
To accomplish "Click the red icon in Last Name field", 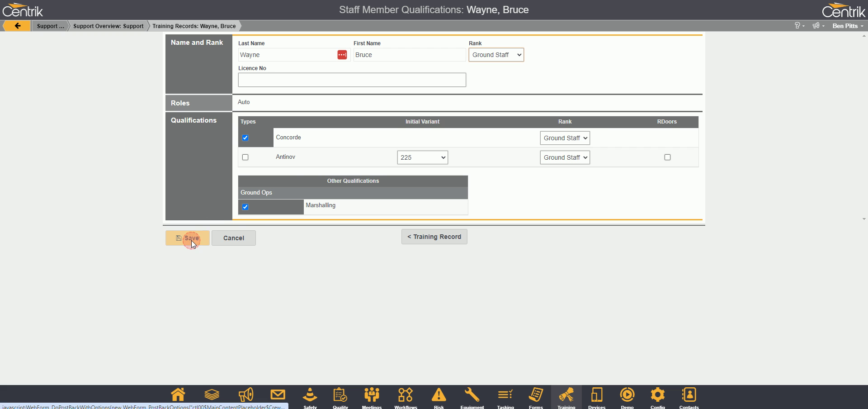I will [x=342, y=55].
